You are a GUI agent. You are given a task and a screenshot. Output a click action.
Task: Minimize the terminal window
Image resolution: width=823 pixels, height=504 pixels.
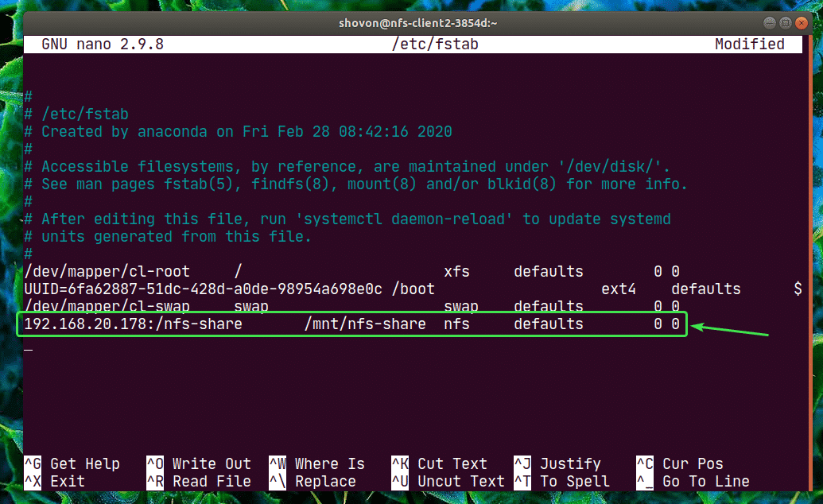(770, 22)
